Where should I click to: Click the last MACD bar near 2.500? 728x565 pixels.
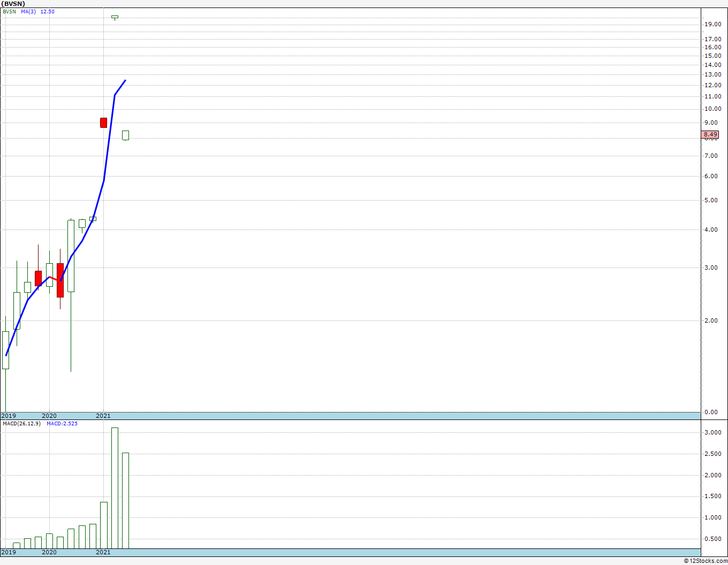coord(125,500)
